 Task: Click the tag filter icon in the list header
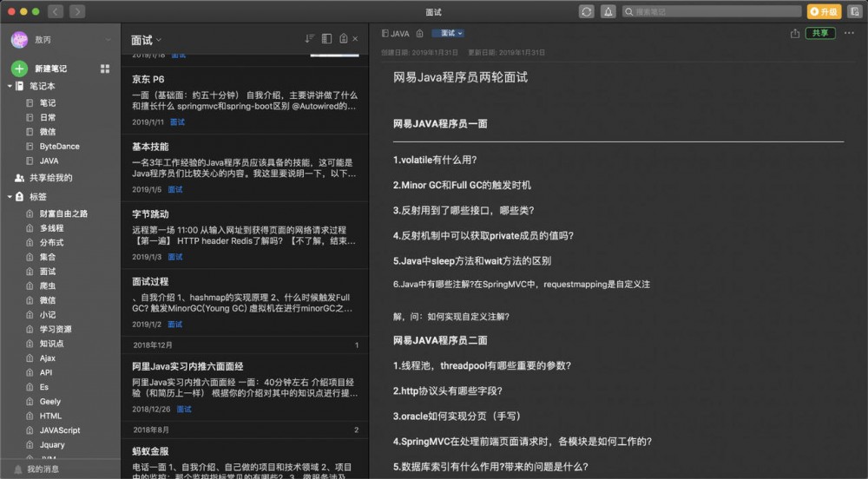343,39
